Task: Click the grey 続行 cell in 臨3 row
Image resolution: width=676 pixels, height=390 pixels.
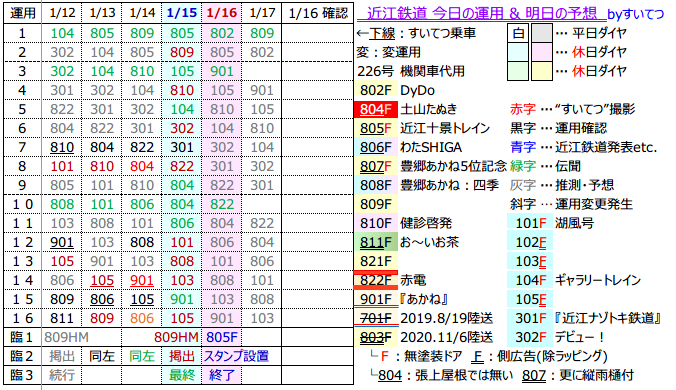Action: (x=62, y=375)
